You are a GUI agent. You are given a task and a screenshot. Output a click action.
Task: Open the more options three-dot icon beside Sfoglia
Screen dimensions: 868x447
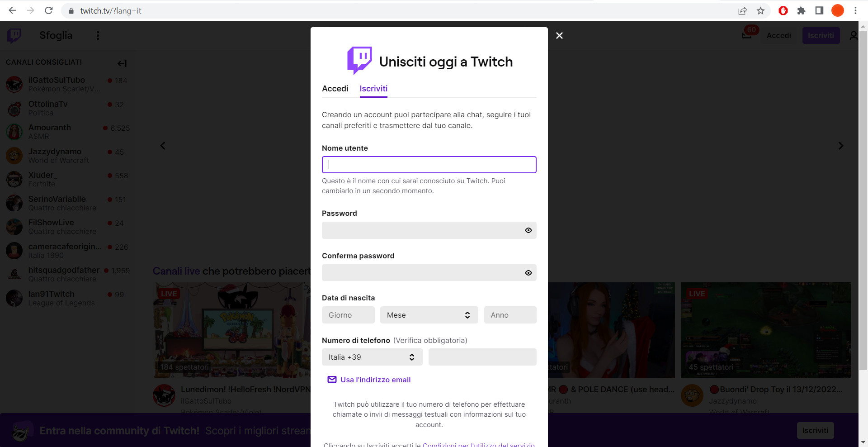pyautogui.click(x=98, y=35)
